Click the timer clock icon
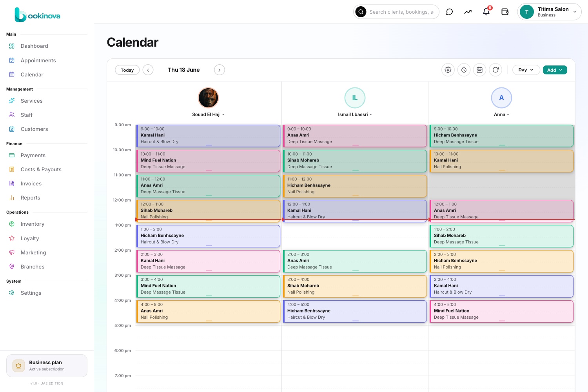Viewport: 588px width, 392px height. click(464, 70)
